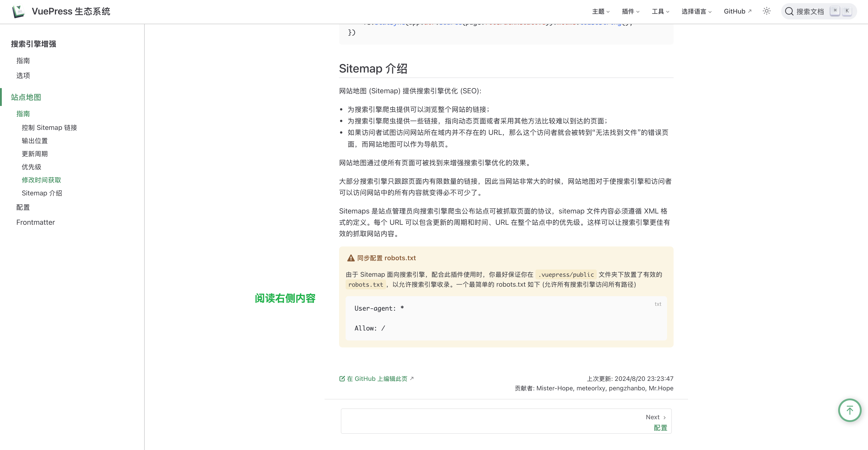Click the search magnifier icon

[x=789, y=12]
